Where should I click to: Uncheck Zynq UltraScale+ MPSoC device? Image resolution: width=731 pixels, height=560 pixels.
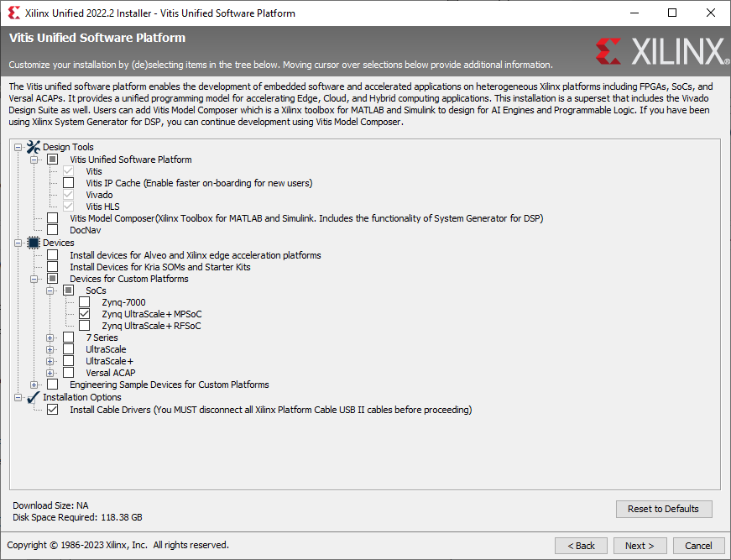coord(85,314)
